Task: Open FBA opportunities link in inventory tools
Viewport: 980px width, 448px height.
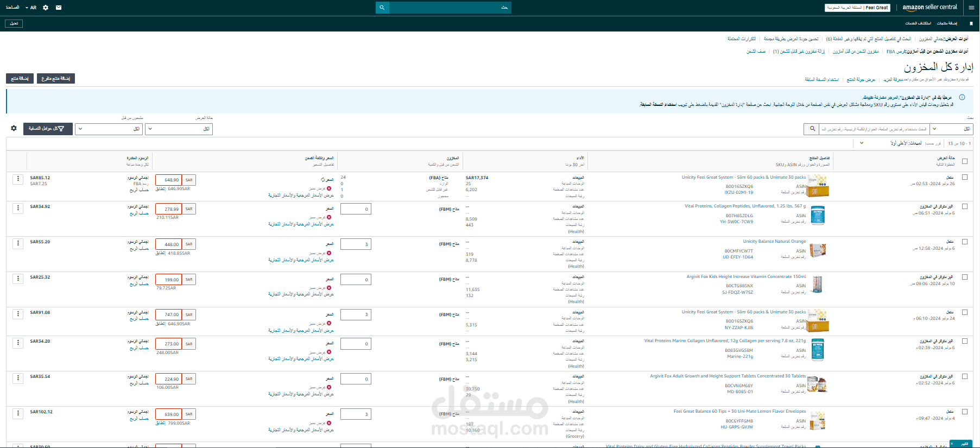Action: pos(896,52)
